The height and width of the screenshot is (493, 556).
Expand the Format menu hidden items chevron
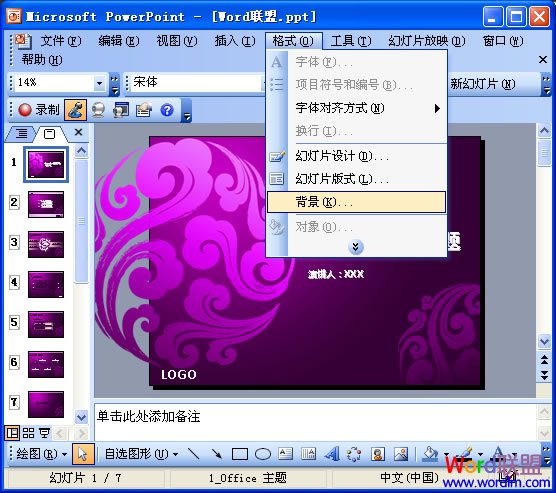[x=356, y=247]
